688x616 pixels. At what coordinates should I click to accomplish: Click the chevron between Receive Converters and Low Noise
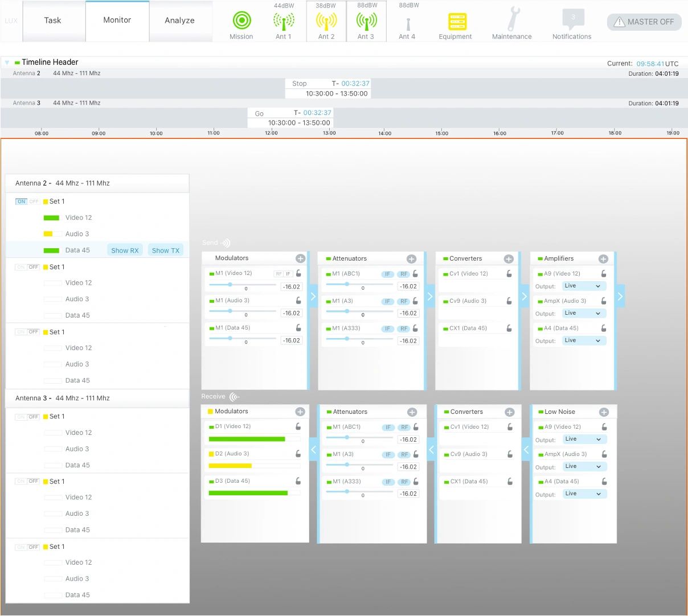[x=526, y=450]
